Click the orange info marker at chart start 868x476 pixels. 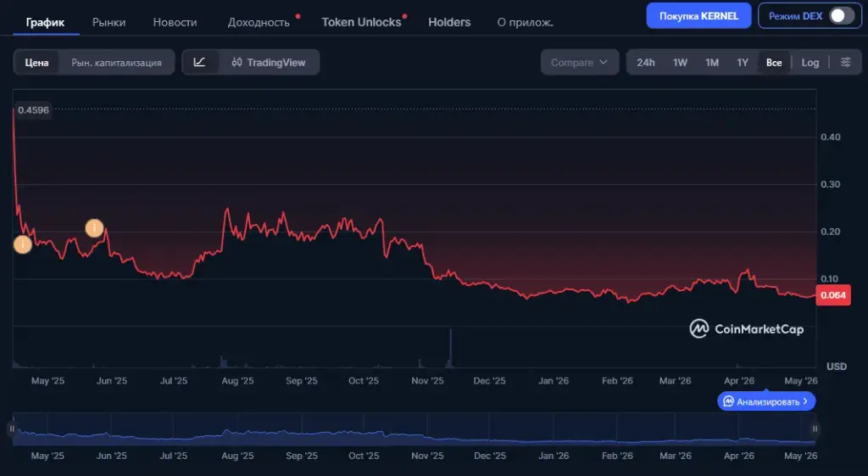(22, 244)
